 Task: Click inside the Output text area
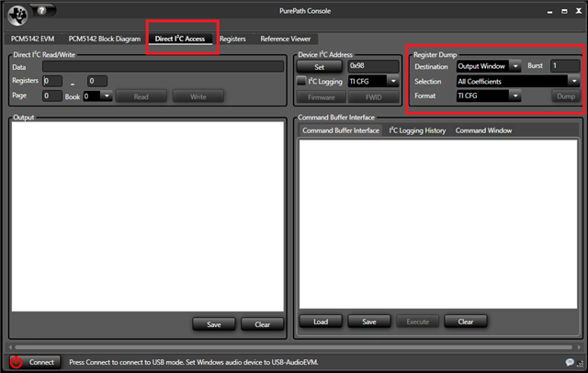pos(148,216)
